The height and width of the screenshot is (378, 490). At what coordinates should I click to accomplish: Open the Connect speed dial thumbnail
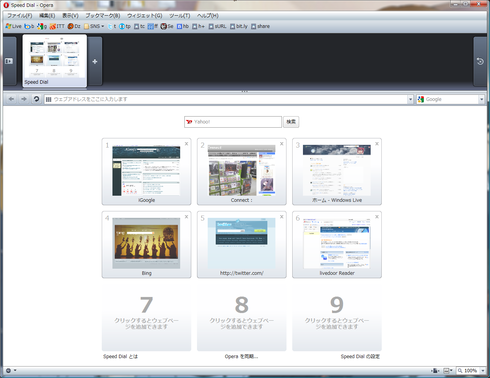pyautogui.click(x=242, y=171)
